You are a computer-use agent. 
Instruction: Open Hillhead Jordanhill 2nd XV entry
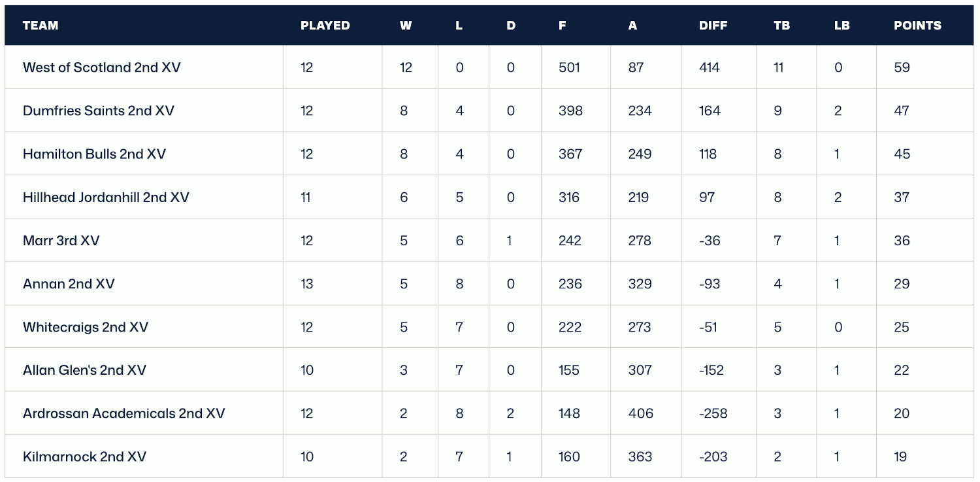click(x=106, y=198)
